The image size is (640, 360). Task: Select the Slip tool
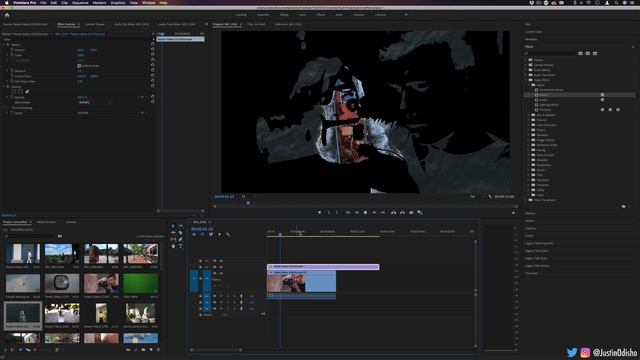pos(173,240)
